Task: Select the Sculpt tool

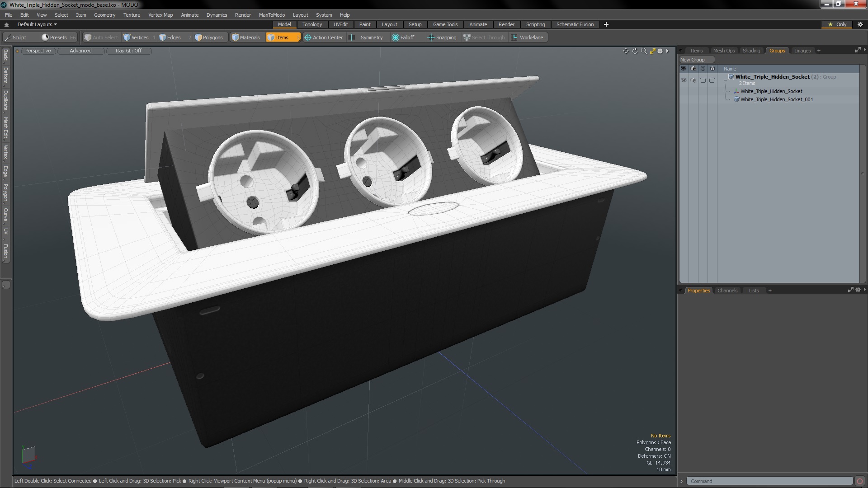Action: click(x=16, y=38)
